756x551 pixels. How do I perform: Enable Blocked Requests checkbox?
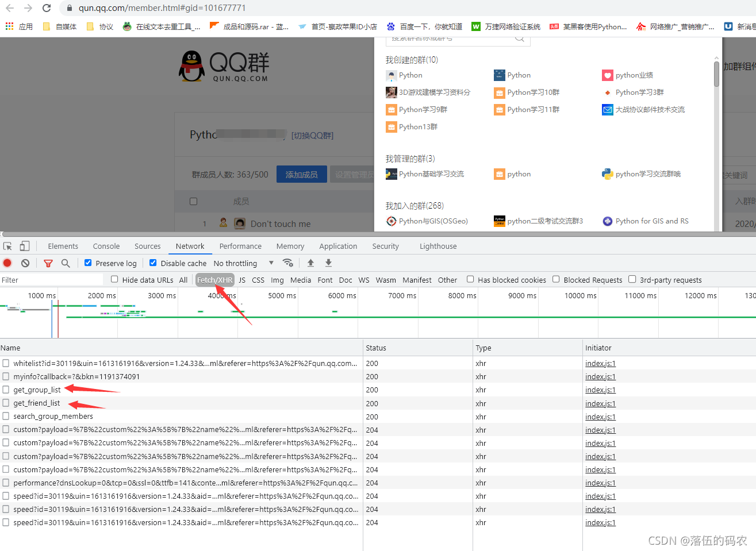coord(556,279)
